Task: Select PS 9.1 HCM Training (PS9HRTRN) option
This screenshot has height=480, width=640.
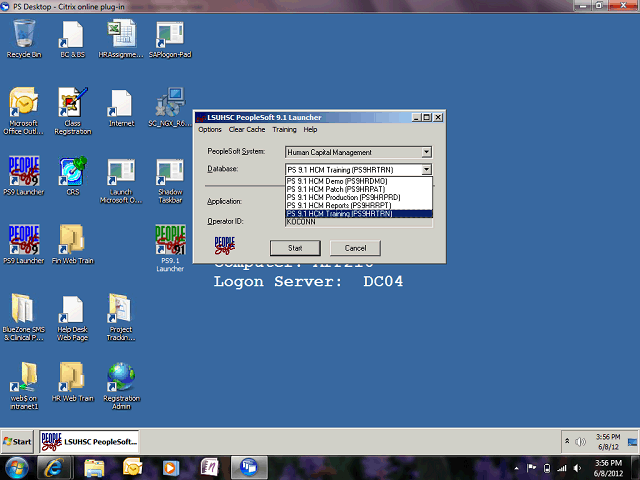Action: [358, 213]
